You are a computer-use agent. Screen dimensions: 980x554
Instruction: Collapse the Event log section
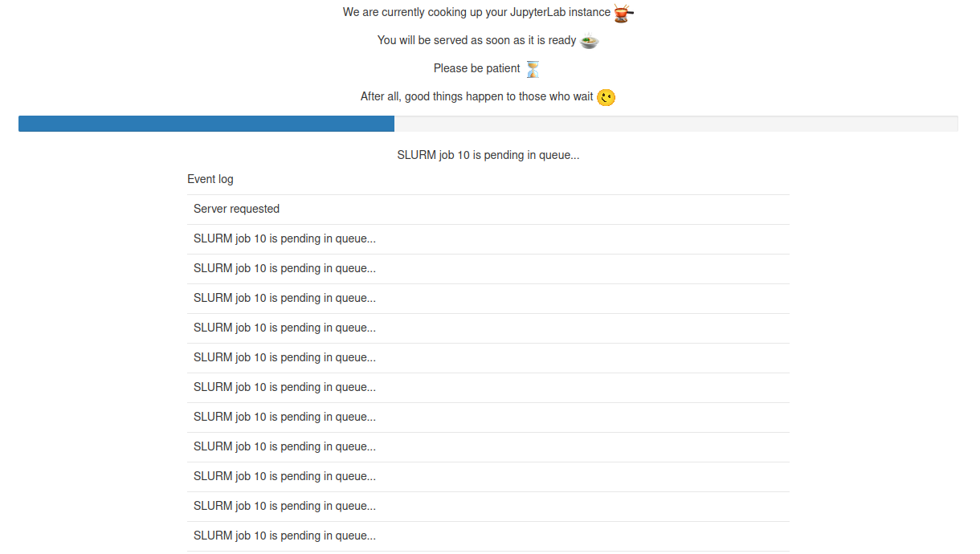tap(210, 179)
